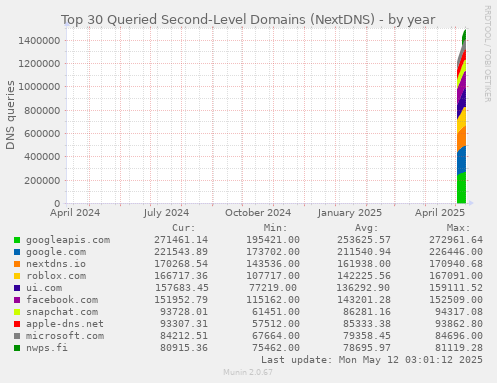
Task: Select the ui.com legend label
Action: (x=44, y=288)
